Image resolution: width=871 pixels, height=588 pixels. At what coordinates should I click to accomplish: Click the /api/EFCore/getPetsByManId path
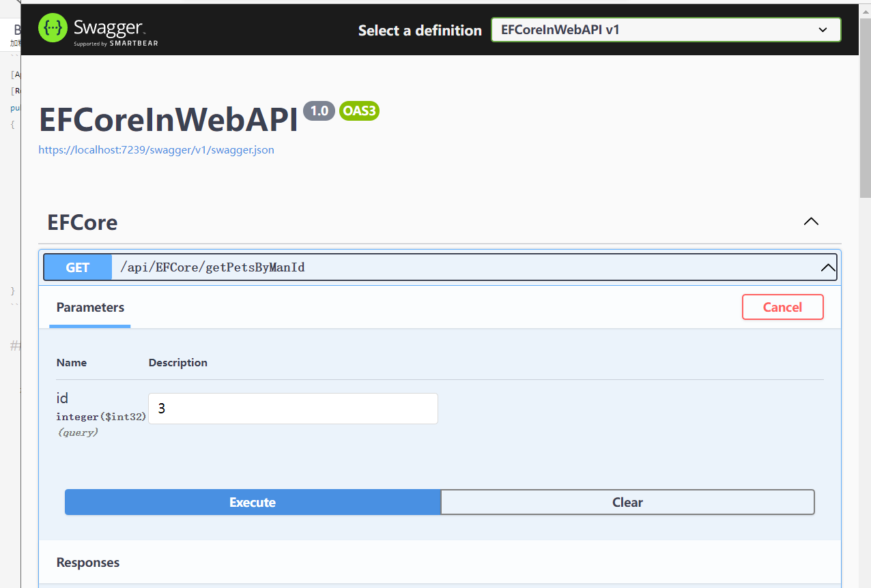click(212, 267)
